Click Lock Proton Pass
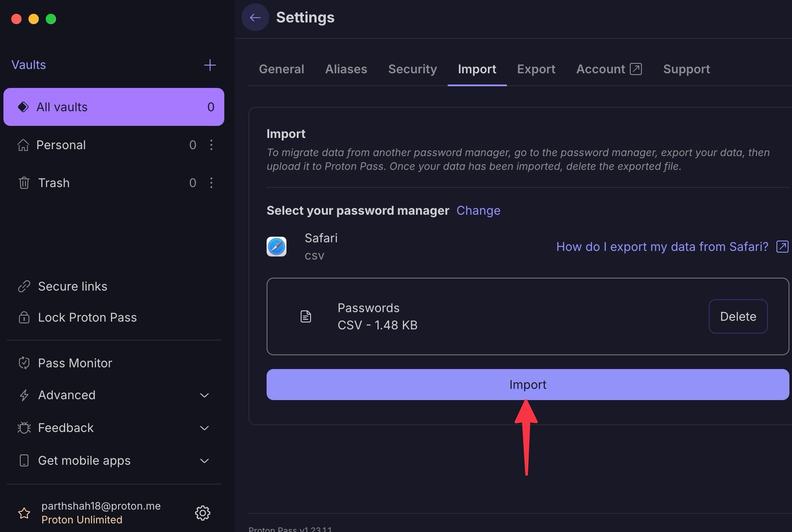 pos(87,317)
